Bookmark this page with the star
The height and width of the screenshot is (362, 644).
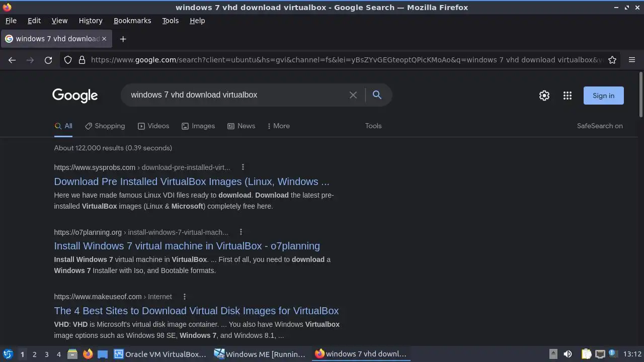pos(612,60)
